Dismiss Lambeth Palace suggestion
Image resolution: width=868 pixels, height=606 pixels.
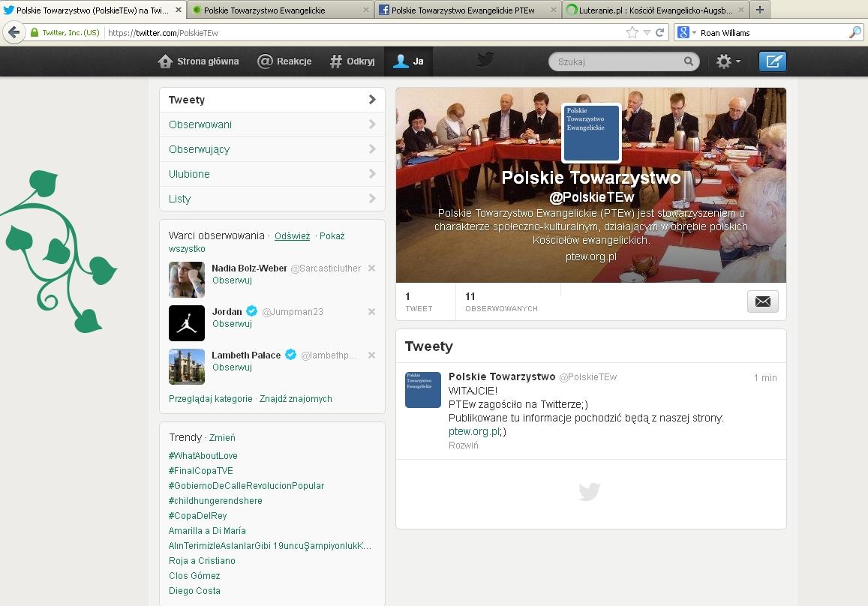pyautogui.click(x=372, y=355)
